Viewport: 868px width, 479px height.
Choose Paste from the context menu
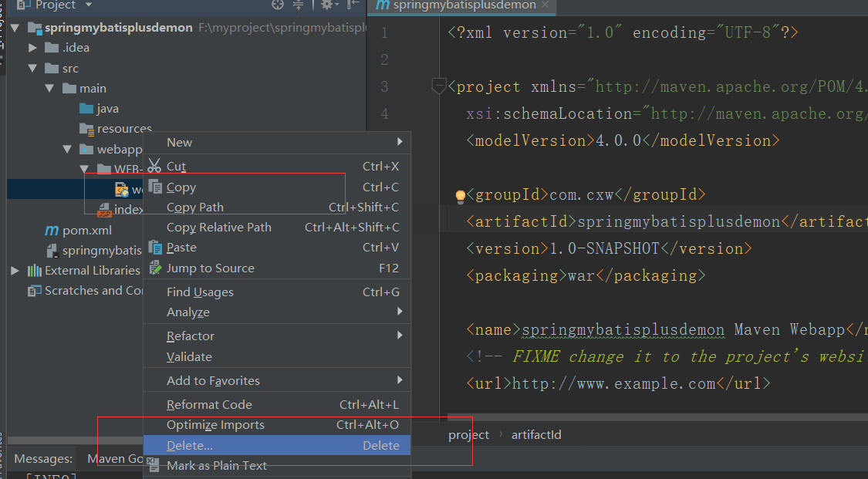point(277,248)
